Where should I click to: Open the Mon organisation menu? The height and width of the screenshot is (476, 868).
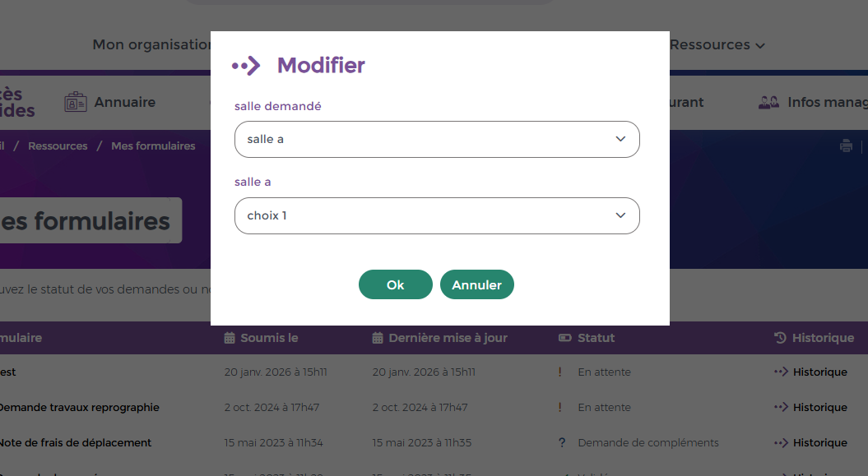click(x=152, y=45)
